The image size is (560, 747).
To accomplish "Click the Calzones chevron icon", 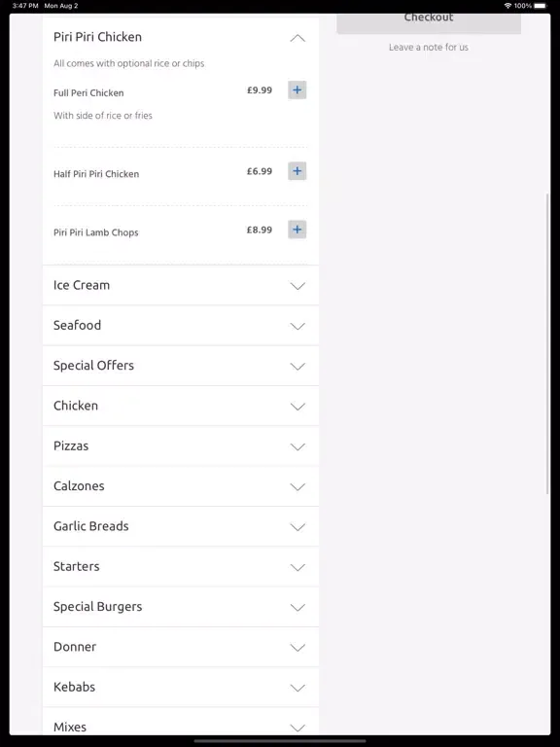I will 297,486.
